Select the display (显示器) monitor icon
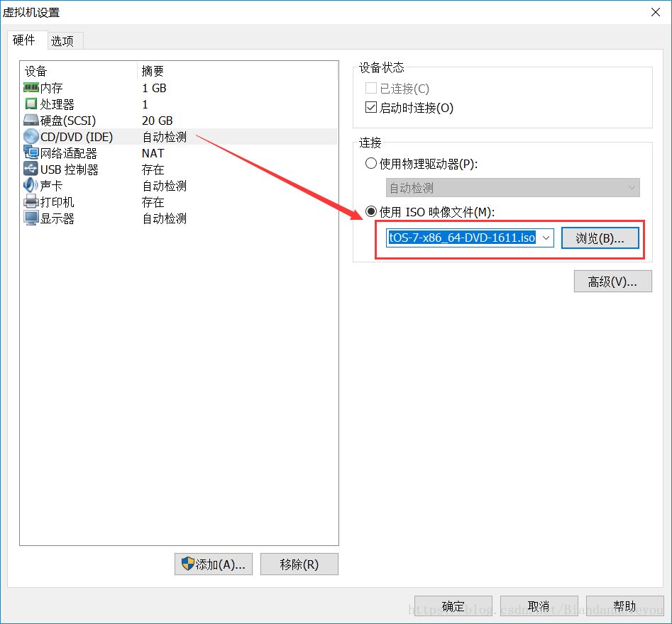Image resolution: width=672 pixels, height=624 pixels. (31, 218)
